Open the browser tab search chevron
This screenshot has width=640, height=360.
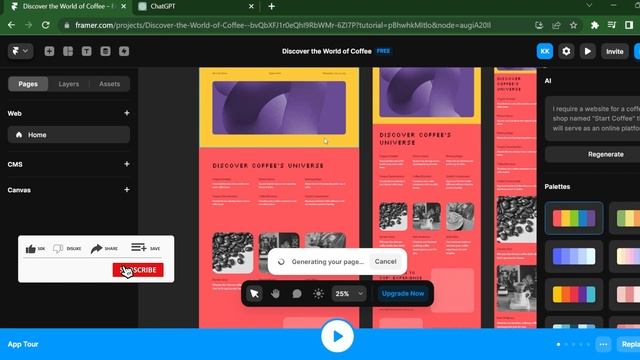click(589, 5)
